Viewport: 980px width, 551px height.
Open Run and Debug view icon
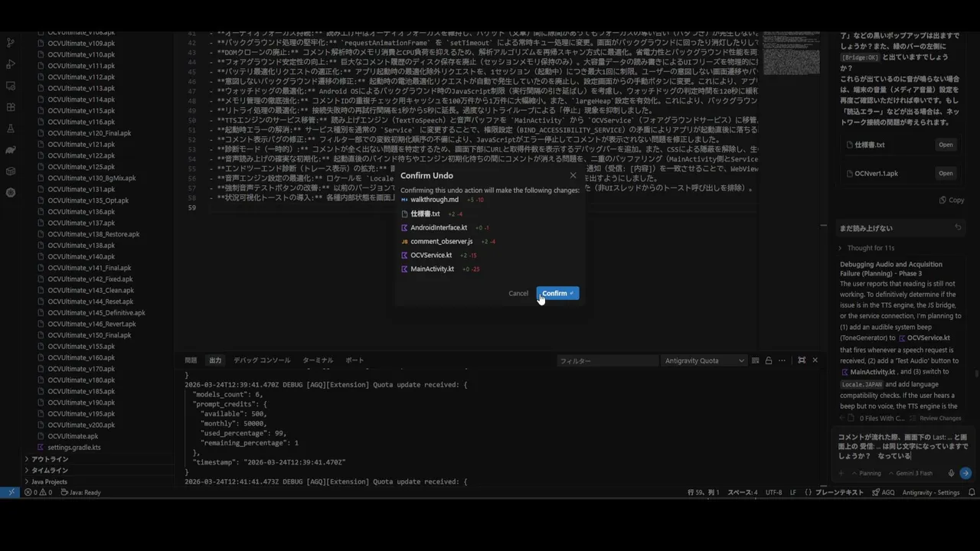click(x=11, y=64)
